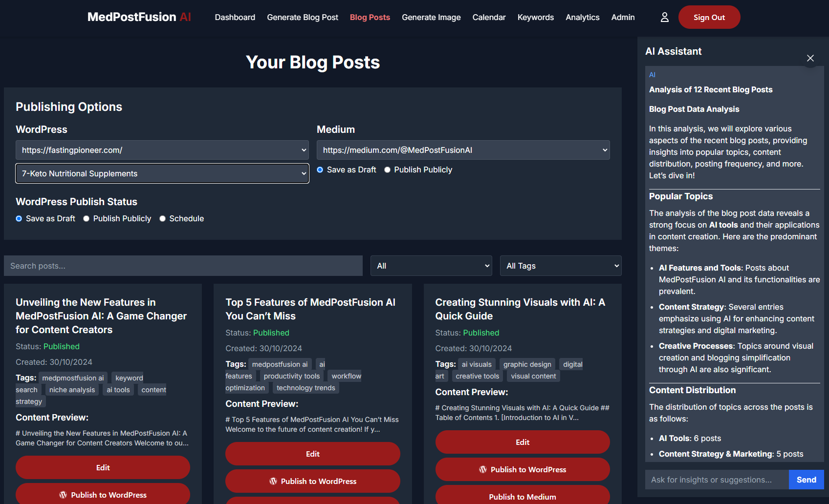Click the Content Distribution heading
The image size is (829, 504).
tap(692, 390)
